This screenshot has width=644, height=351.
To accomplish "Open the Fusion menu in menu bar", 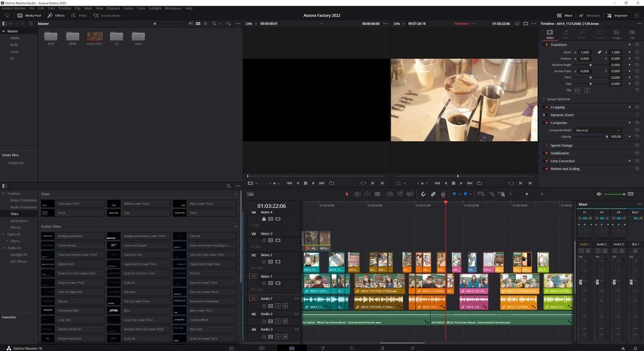I will [128, 8].
